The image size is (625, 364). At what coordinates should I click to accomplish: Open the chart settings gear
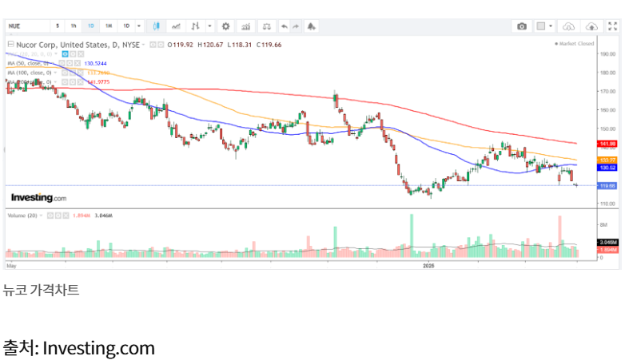pyautogui.click(x=225, y=26)
